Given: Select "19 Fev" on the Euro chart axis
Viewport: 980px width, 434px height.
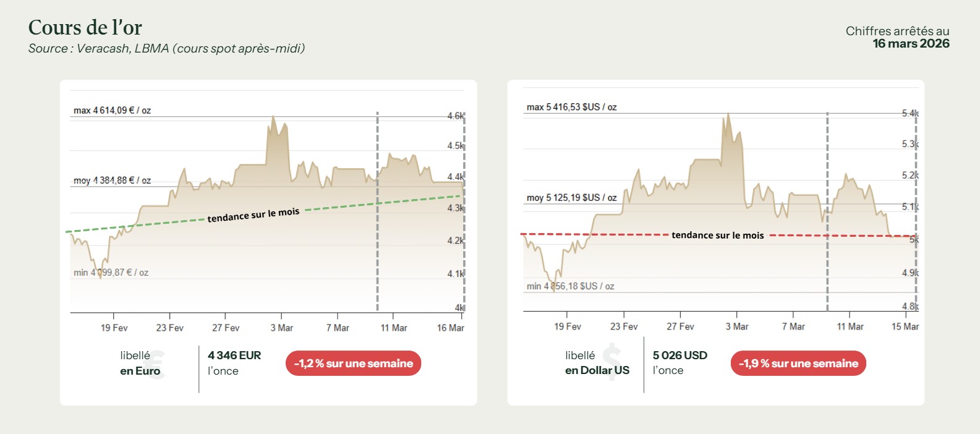Looking at the screenshot, I should point(114,328).
